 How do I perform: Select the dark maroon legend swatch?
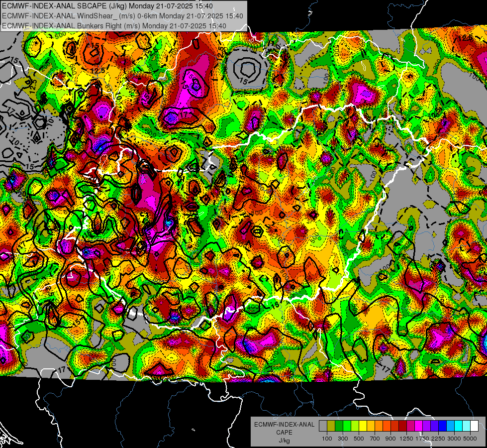pyautogui.click(x=403, y=426)
